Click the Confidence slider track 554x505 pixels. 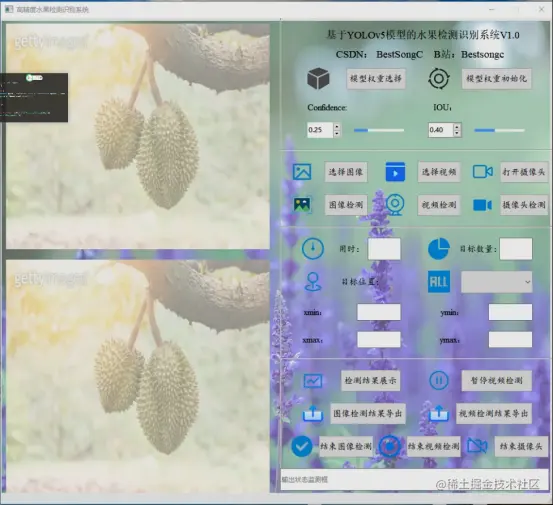coord(379,130)
